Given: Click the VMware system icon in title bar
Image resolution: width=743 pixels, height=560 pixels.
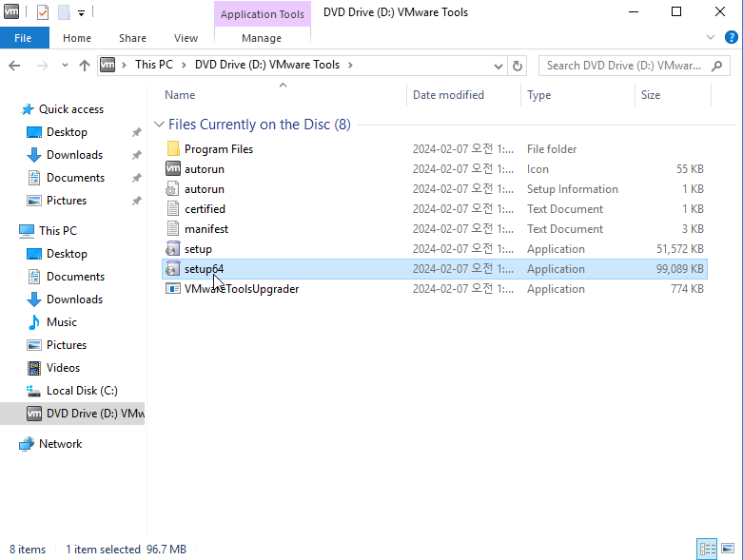Looking at the screenshot, I should click(x=11, y=11).
